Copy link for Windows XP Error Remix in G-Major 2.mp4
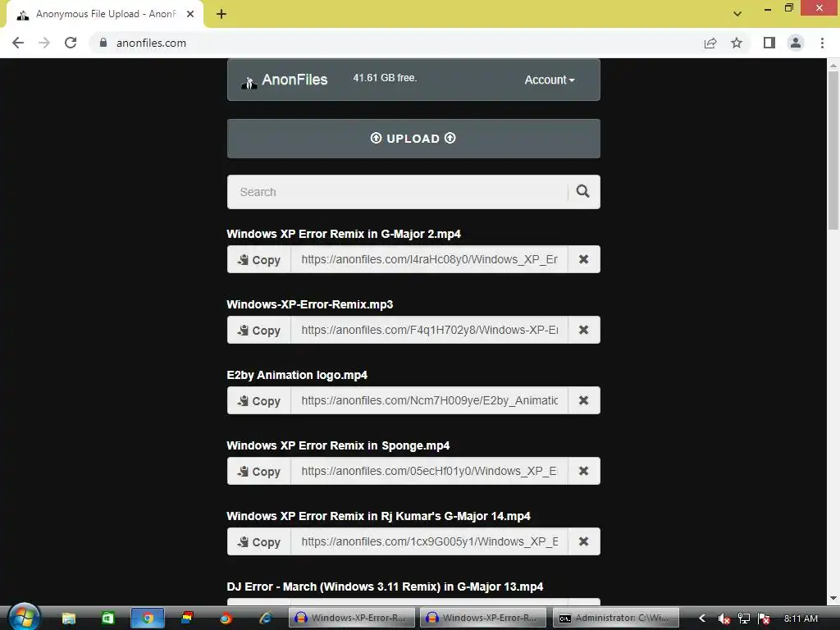The width and height of the screenshot is (840, 630). 259,260
